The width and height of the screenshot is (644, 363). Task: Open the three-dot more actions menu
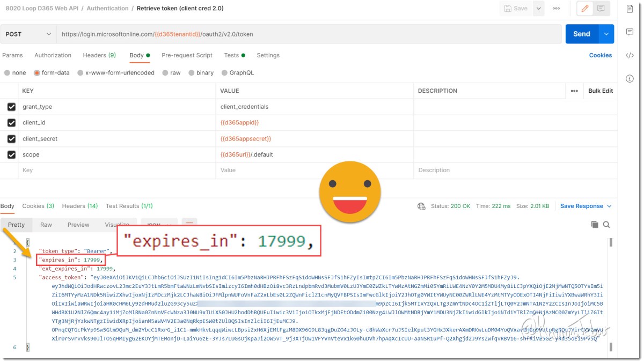tap(556, 9)
